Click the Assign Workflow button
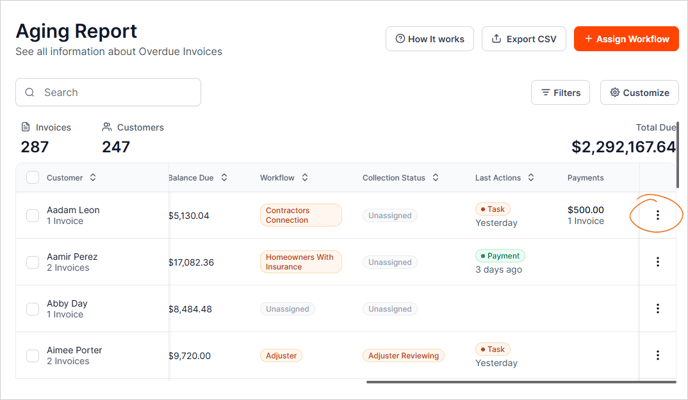Viewport: 688px width, 400px height. click(625, 39)
